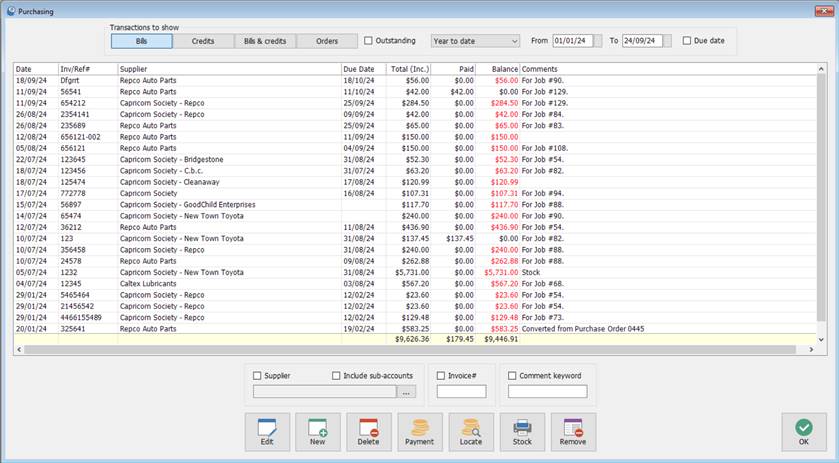Viewport: 839px width, 463px height.
Task: Select Capricorn Society - Bridgestone row
Action: [x=416, y=160]
